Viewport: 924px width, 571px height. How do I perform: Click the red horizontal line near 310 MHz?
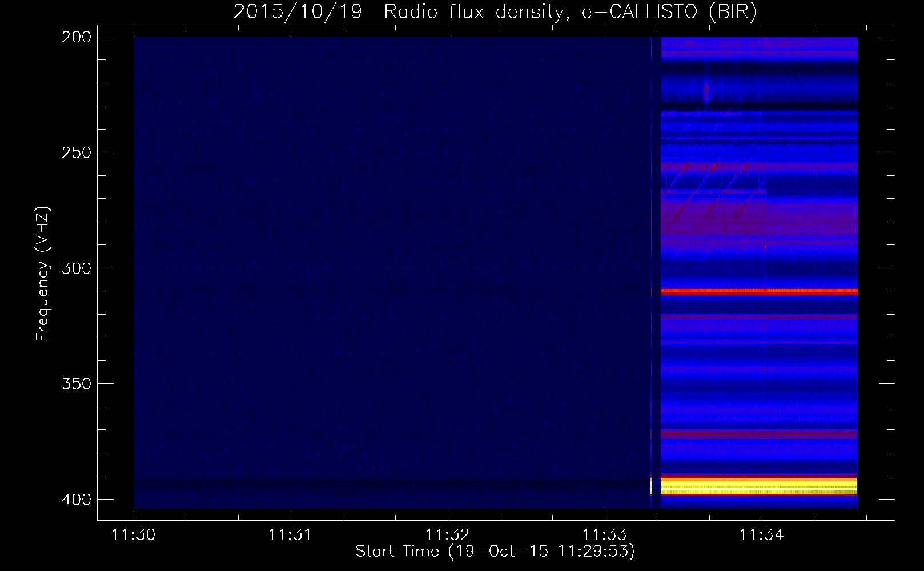759,291
